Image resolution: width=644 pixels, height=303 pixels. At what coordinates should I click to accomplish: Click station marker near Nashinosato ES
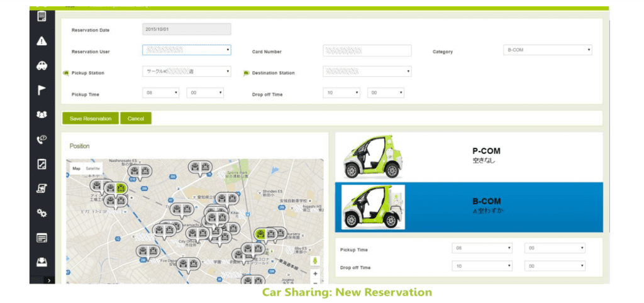coord(140,171)
